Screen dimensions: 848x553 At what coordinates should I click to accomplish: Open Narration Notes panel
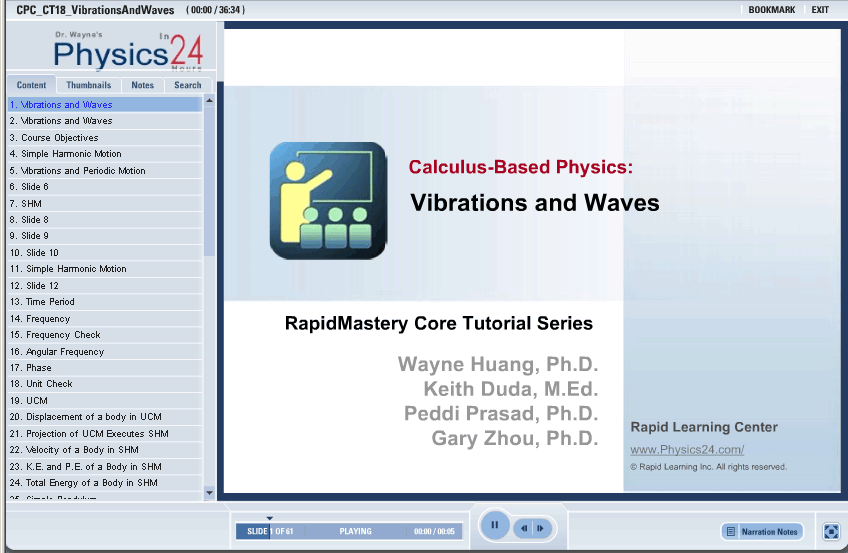(762, 532)
